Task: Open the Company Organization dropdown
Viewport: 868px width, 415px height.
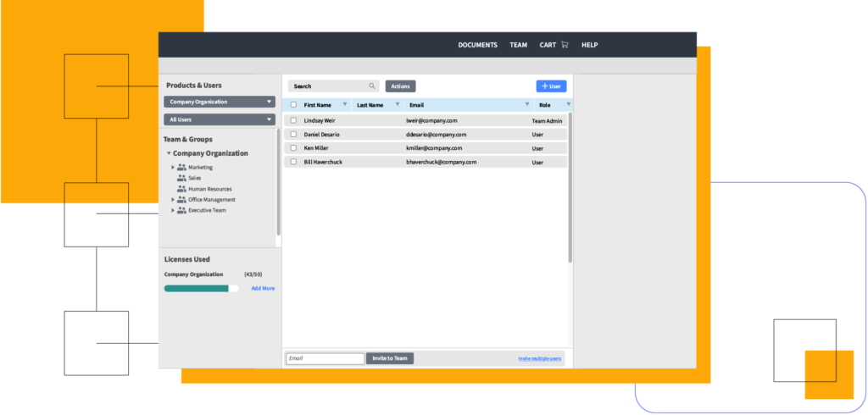Action: click(220, 102)
